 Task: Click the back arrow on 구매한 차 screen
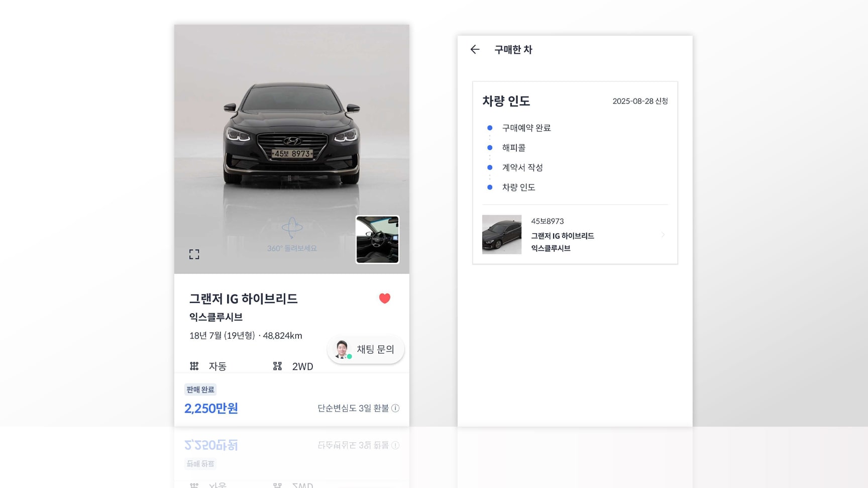[x=475, y=49]
